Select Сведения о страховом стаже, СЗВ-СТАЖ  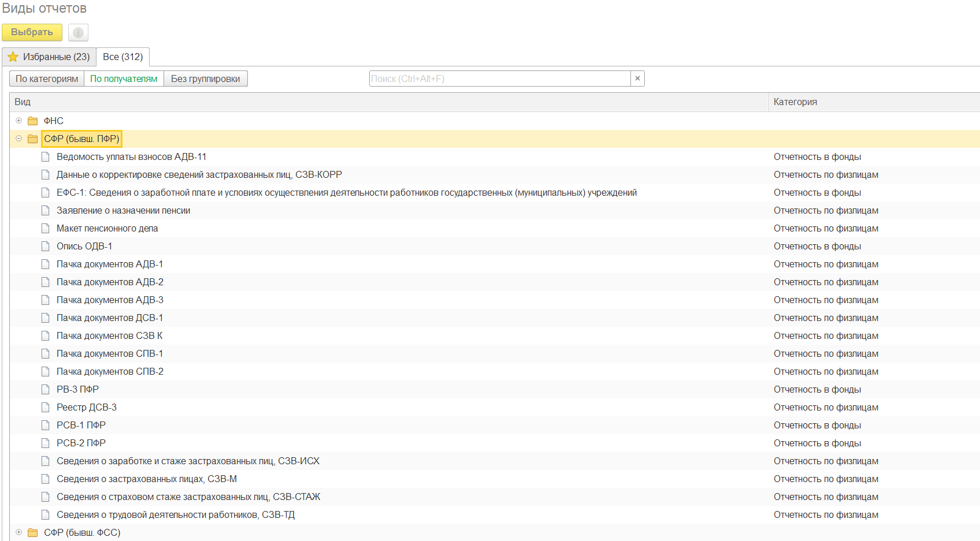coord(188,497)
